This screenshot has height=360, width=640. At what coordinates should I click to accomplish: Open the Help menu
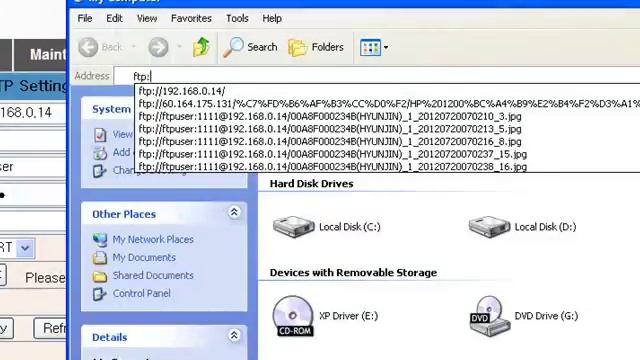click(x=272, y=18)
